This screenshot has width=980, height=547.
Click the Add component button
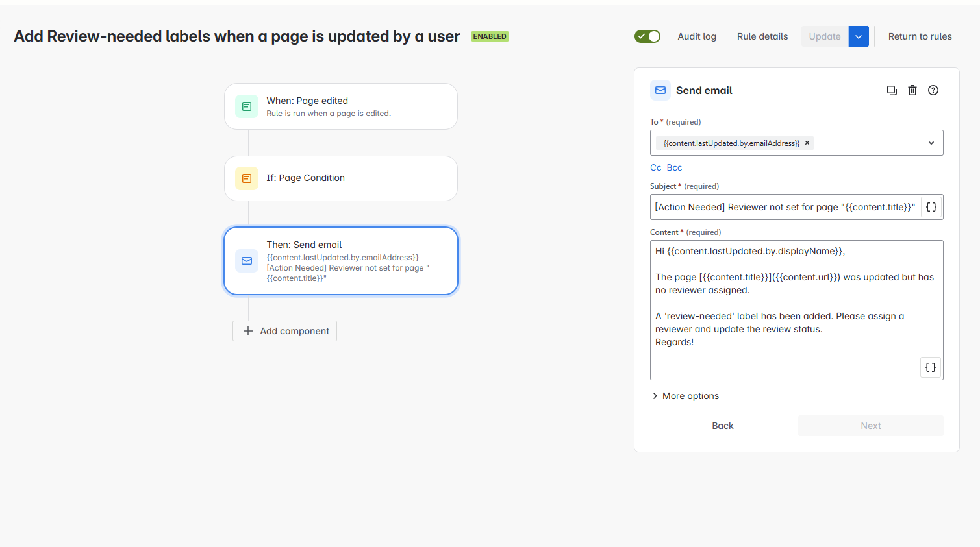point(284,331)
